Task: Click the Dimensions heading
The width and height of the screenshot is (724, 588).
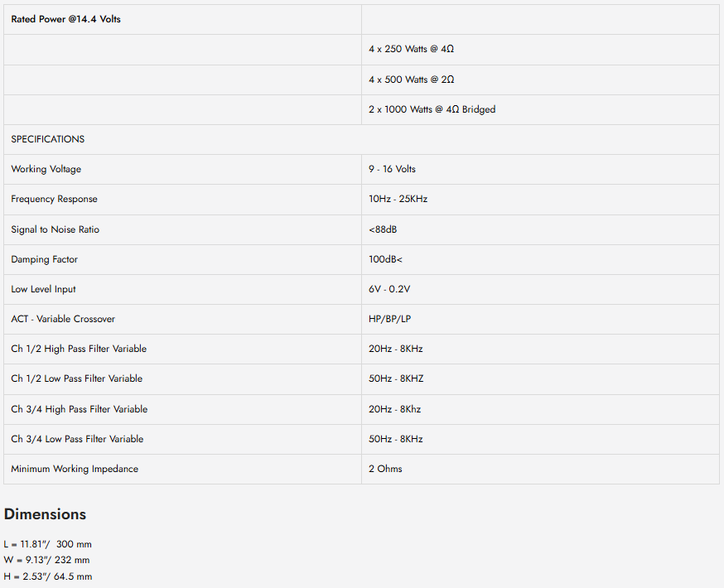Action: tap(45, 514)
